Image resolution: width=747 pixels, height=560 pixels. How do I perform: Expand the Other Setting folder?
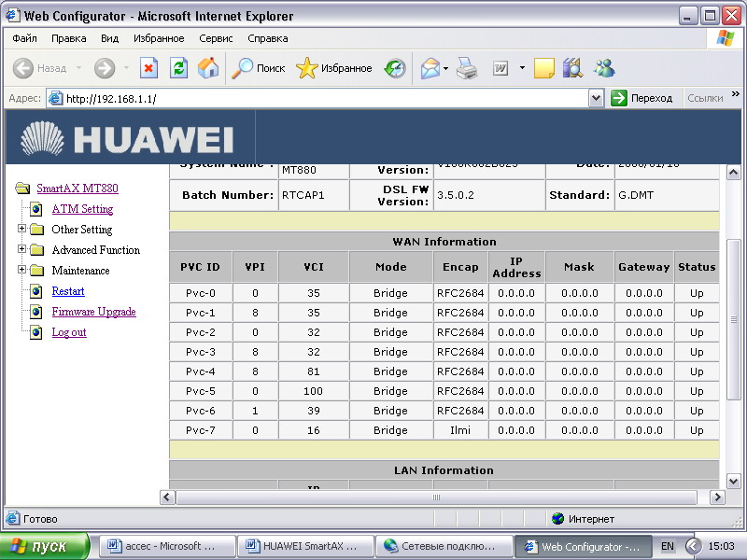[x=21, y=229]
